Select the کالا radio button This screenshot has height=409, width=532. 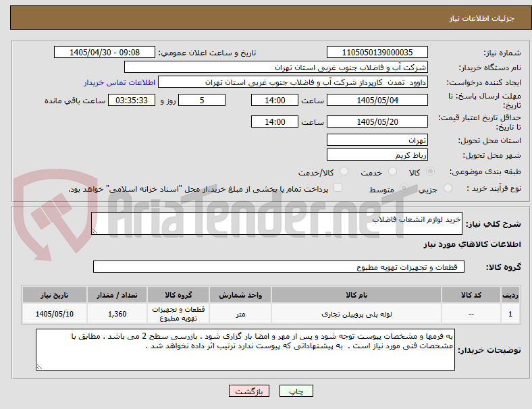click(430, 171)
